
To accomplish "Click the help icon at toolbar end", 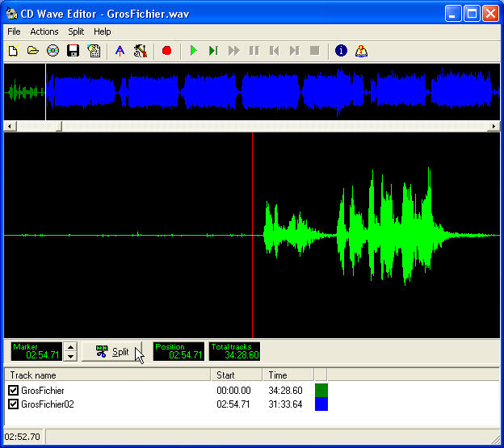I will pyautogui.click(x=361, y=51).
